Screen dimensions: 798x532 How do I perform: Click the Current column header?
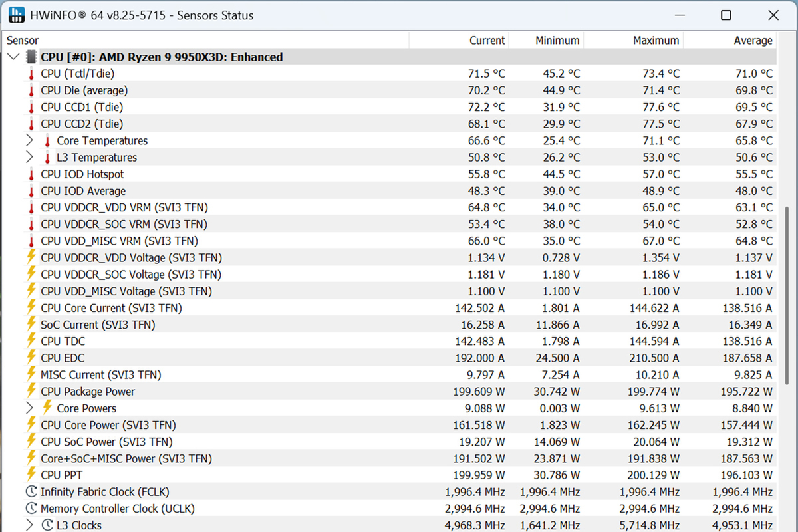(x=459, y=41)
